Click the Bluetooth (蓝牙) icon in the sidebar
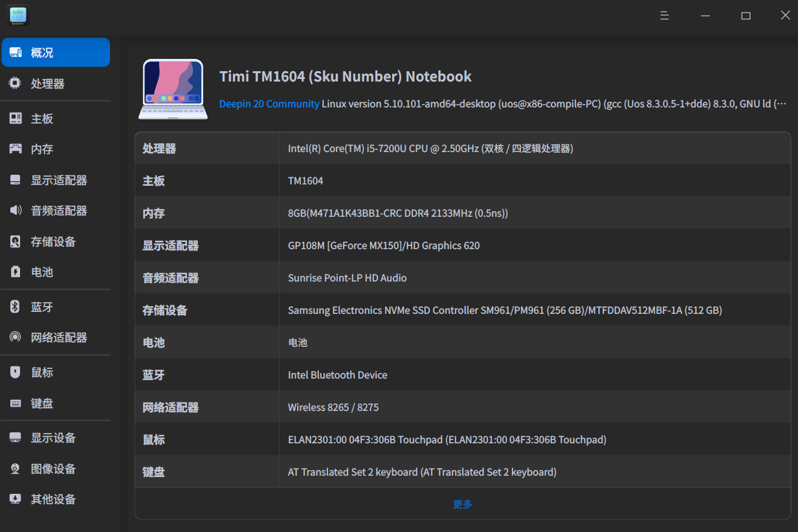Image resolution: width=798 pixels, height=532 pixels. pos(16,307)
